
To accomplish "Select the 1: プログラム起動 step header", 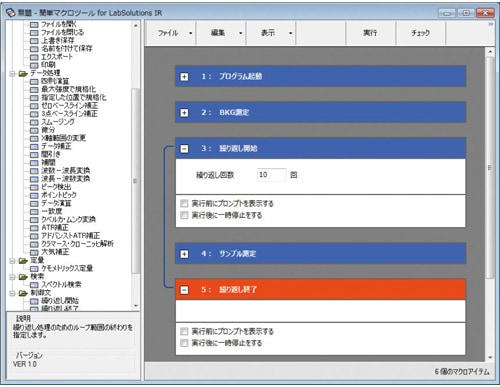I will [x=320, y=76].
